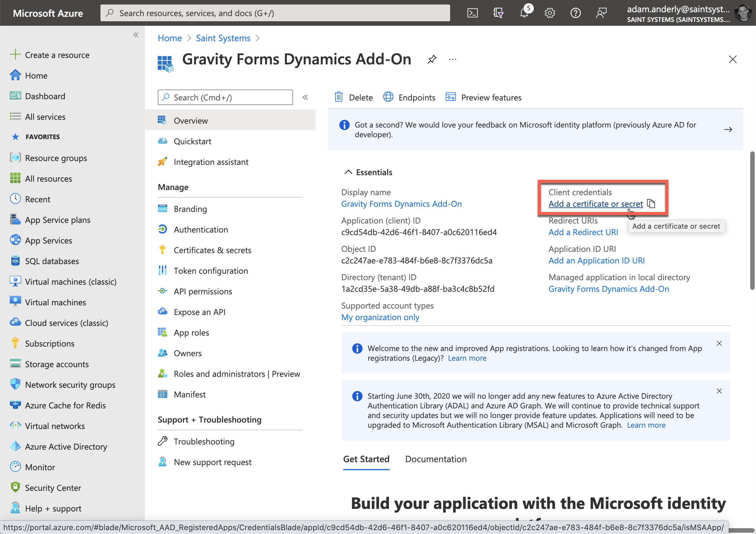756x534 pixels.
Task: Go to Saint Systems breadcrumb
Action: point(223,38)
